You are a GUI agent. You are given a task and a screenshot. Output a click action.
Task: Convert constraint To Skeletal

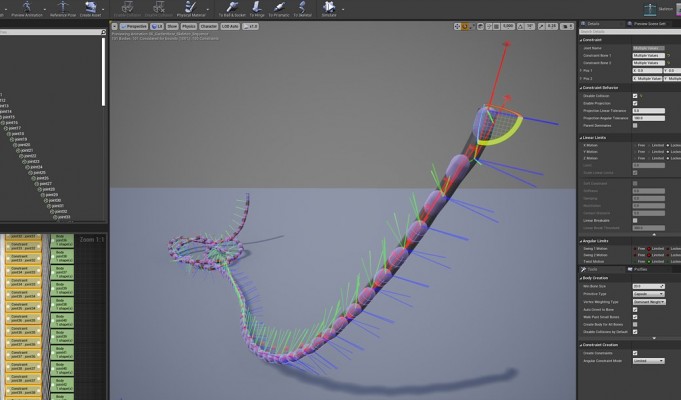click(x=302, y=9)
